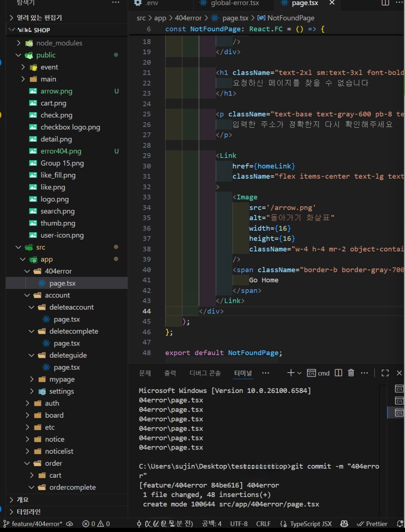Open page.tsx under deletecomplete
The height and width of the screenshot is (532, 405).
[67, 343]
